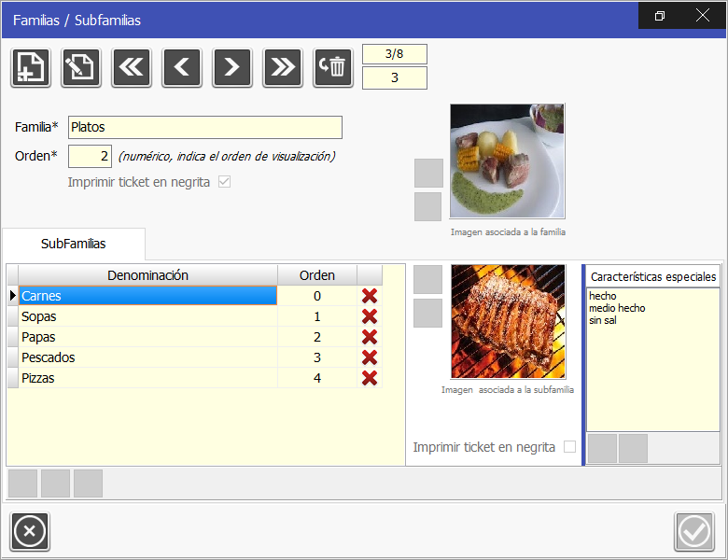Screen dimensions: 728x560
Task: Click order value 1 for Sopas
Action: click(x=317, y=316)
